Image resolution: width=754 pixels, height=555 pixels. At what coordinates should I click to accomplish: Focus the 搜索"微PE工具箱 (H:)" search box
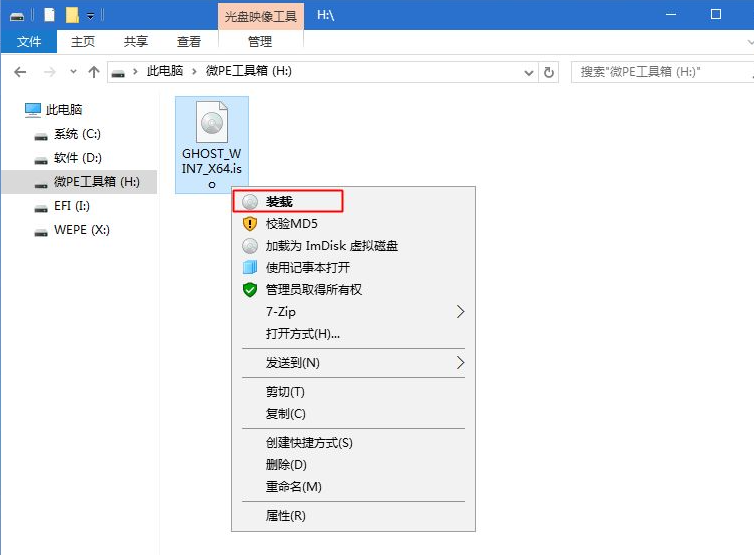[x=661, y=72]
